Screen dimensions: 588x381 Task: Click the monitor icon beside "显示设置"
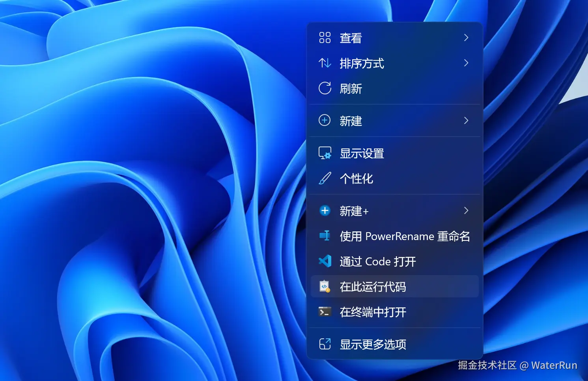pyautogui.click(x=324, y=153)
